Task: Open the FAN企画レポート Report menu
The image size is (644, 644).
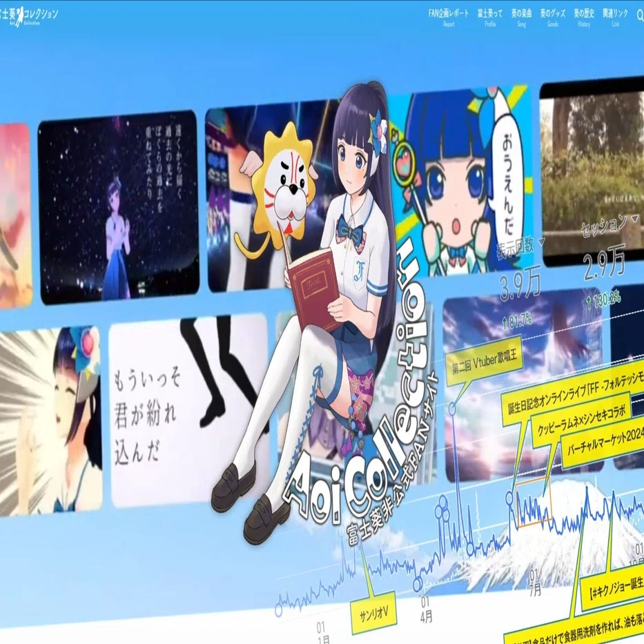Action: tap(449, 17)
